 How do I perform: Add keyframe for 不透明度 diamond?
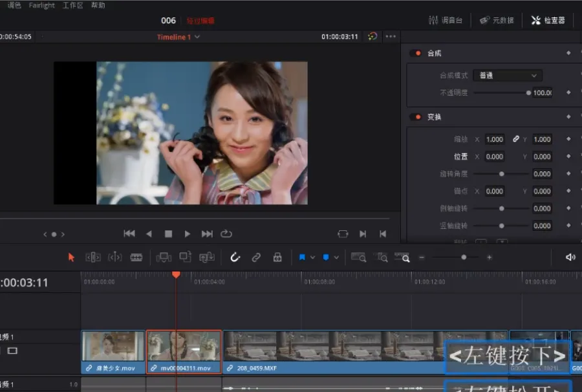(x=568, y=93)
